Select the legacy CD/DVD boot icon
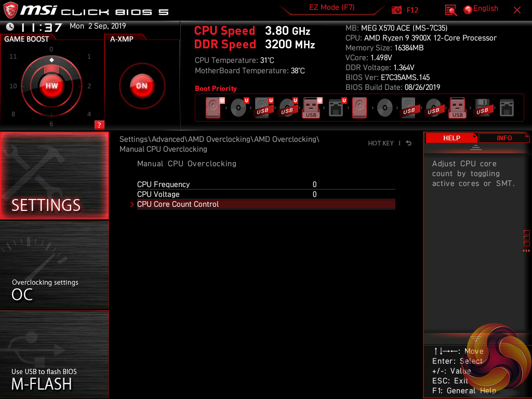532x399 pixels. (x=385, y=108)
